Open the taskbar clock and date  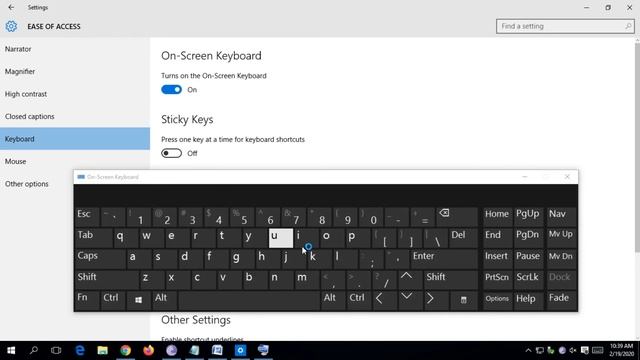pyautogui.click(x=621, y=350)
